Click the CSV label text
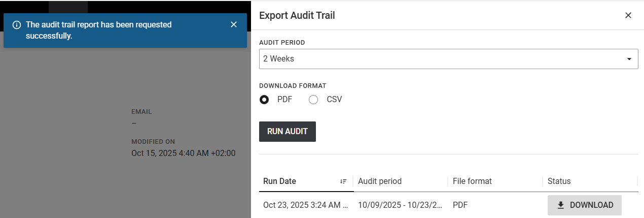This screenshot has width=644, height=218. 334,100
